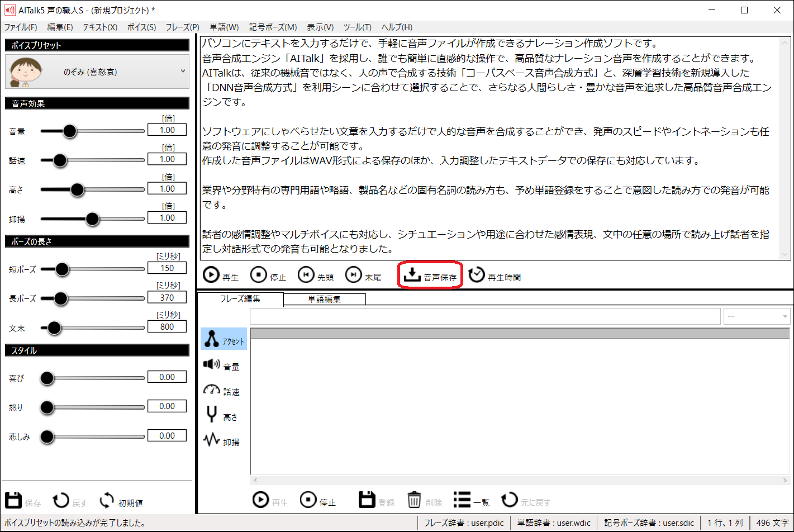Click the 長ポーズ value field showing 370
Screen dimensions: 794x532
point(167,297)
